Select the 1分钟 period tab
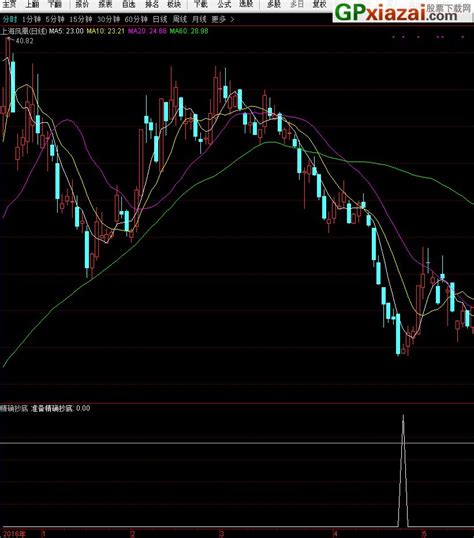Image resolution: width=474 pixels, height=538 pixels. (31, 19)
